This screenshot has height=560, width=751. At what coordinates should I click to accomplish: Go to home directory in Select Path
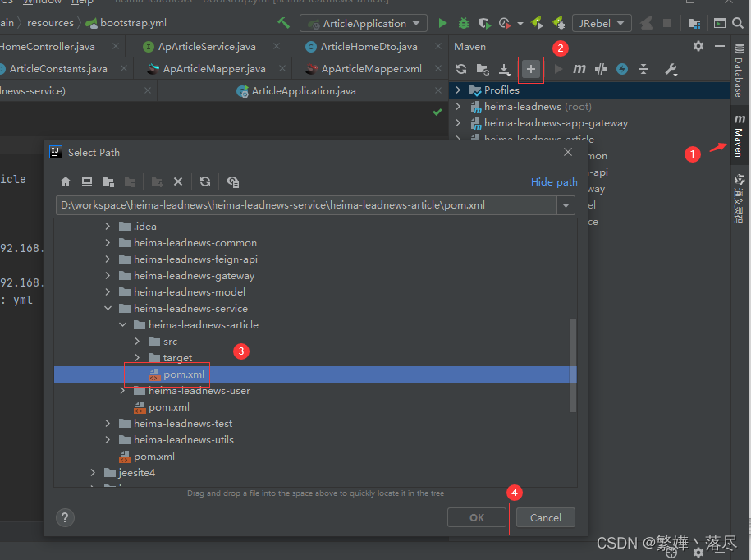coord(66,181)
